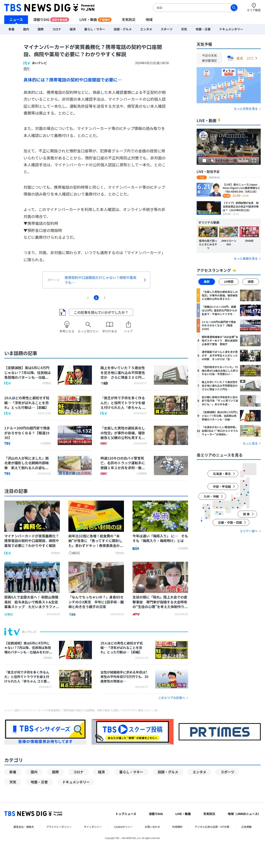
Task: Open fullscreen on the live video player
Action: (x=254, y=160)
